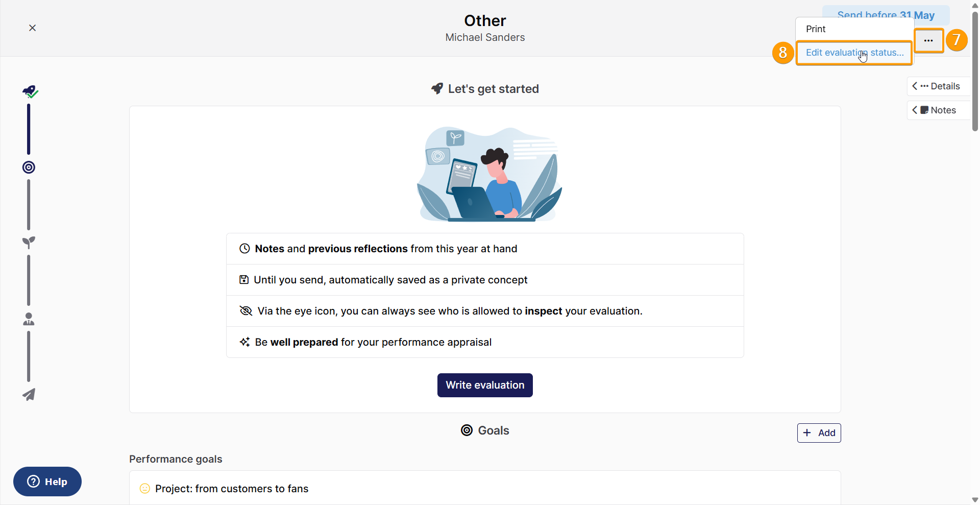Select the sprout development step icon
The image size is (980, 505).
(29, 243)
